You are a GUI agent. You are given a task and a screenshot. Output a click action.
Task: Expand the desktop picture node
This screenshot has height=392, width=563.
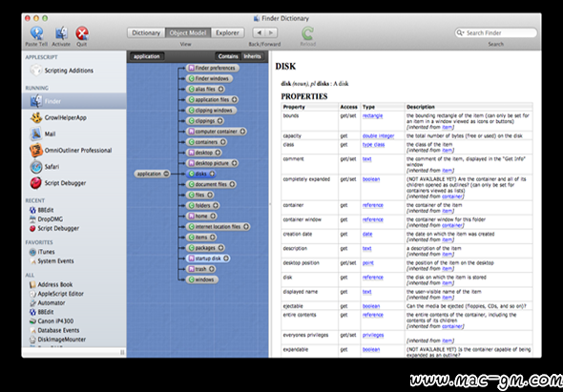(234, 163)
